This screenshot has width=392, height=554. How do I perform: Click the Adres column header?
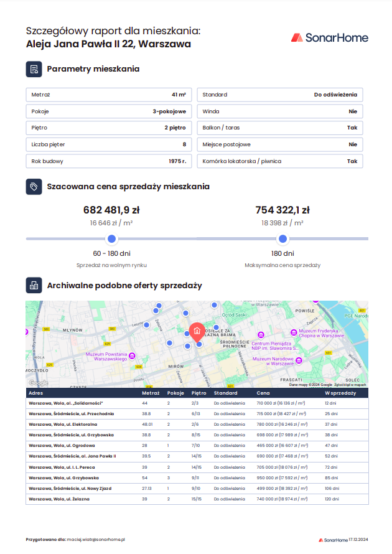36,393
